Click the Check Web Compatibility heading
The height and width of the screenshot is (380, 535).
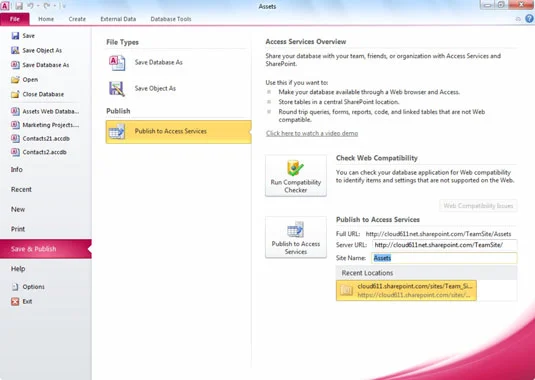click(377, 158)
